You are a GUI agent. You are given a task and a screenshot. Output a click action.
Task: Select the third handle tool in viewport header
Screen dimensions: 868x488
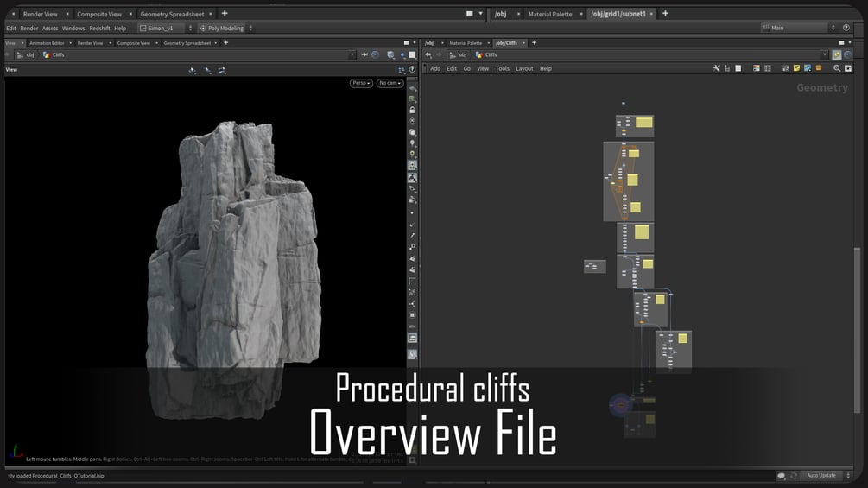[x=222, y=70]
